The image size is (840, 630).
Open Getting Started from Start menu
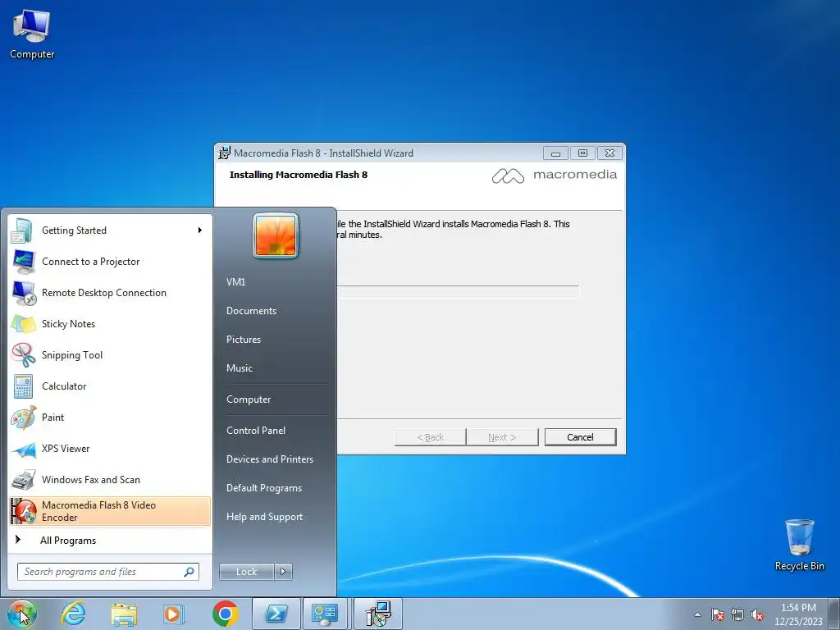(x=110, y=231)
